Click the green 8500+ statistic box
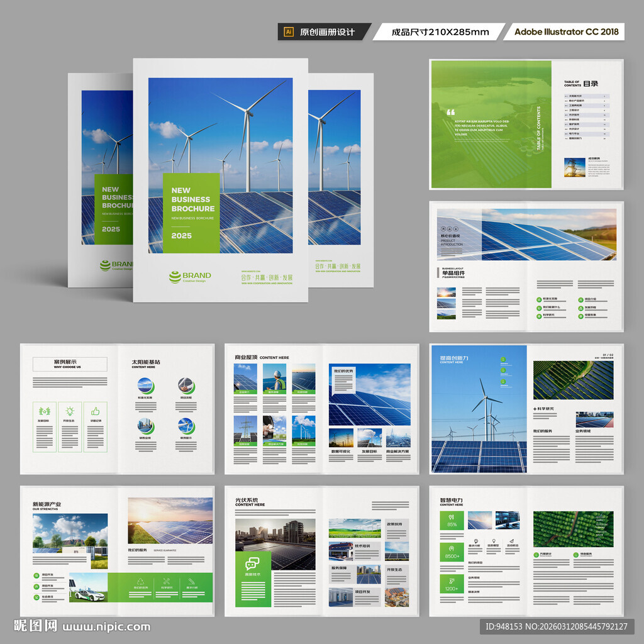Screen dimensions: 644x644 click(x=452, y=552)
